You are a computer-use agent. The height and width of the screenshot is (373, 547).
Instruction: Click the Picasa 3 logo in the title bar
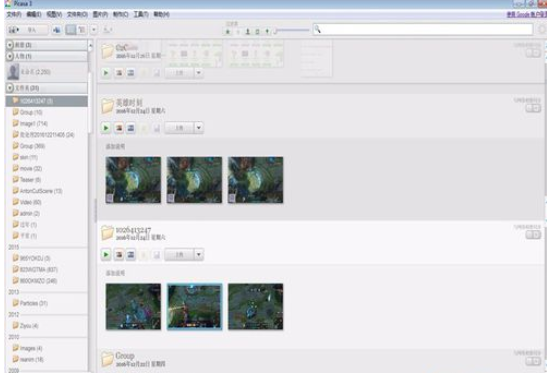click(8, 3)
